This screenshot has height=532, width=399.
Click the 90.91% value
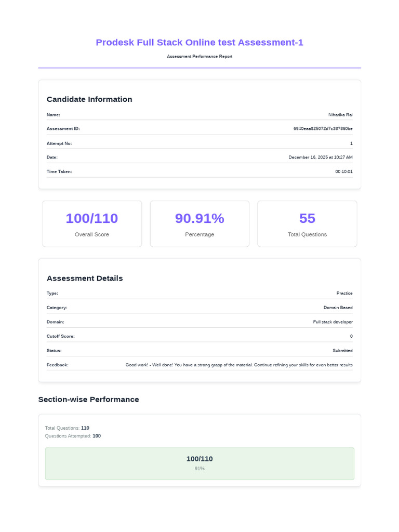pos(199,218)
